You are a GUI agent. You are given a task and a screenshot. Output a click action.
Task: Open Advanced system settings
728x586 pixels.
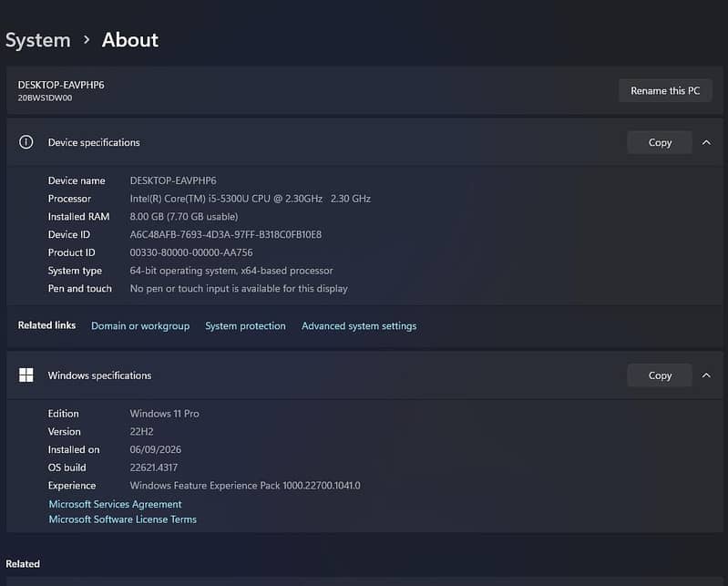pos(359,326)
